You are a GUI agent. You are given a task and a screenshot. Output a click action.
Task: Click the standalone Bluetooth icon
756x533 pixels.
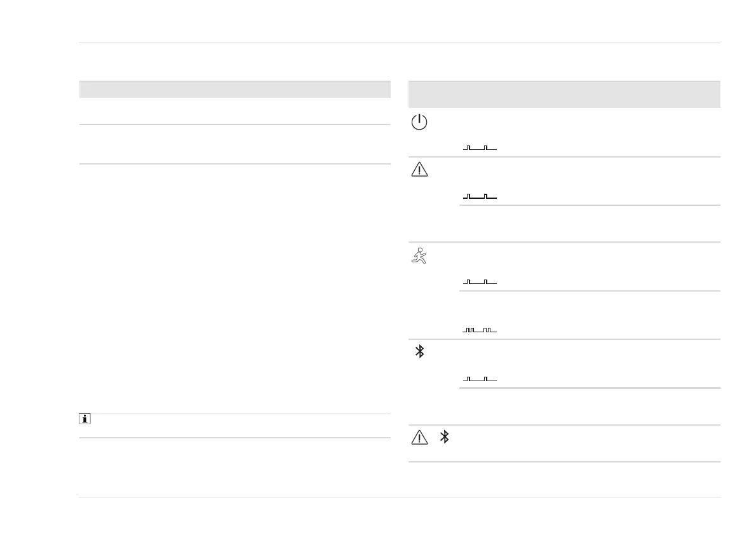click(419, 351)
